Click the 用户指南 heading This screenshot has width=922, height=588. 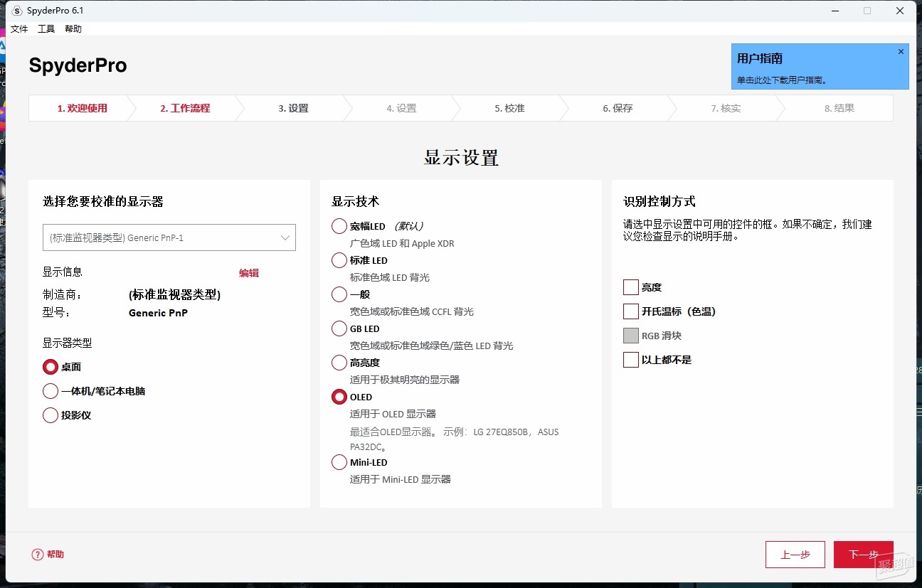click(x=760, y=59)
